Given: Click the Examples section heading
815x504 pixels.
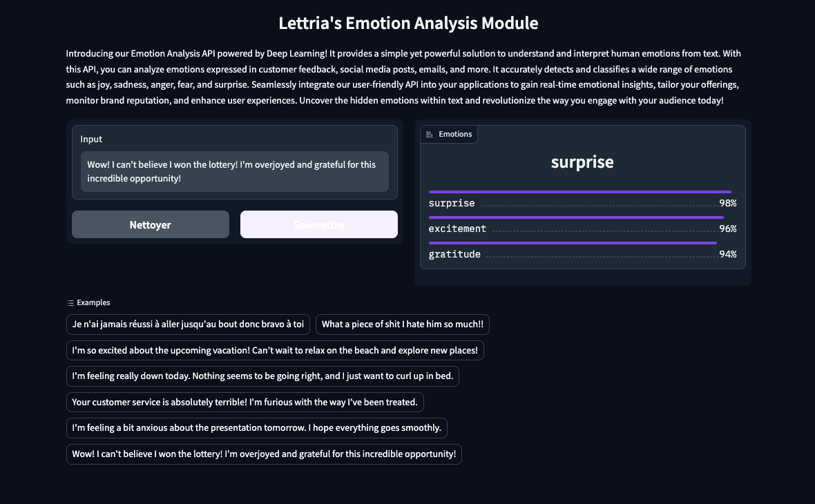Looking at the screenshot, I should tap(92, 302).
